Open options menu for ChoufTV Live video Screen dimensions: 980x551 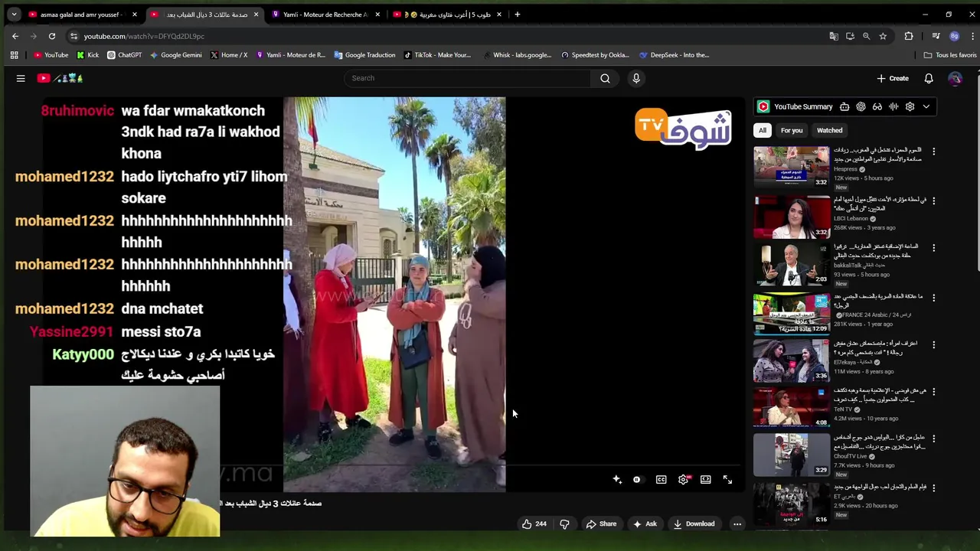933,439
